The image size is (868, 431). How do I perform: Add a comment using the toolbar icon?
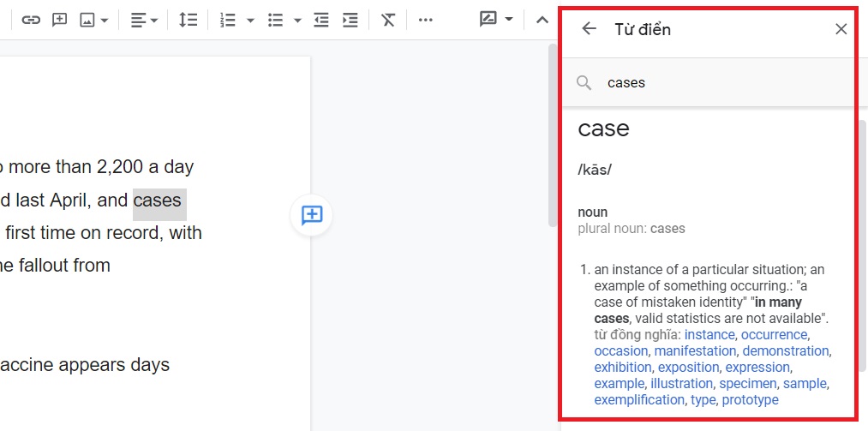(59, 20)
